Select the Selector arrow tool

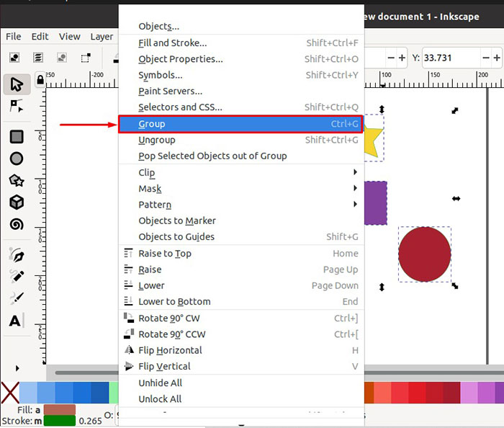click(x=17, y=84)
